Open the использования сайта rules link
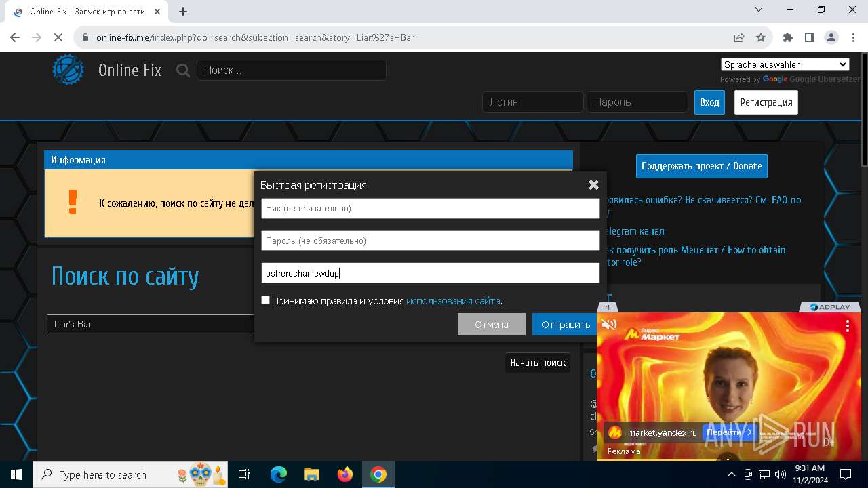 [453, 301]
